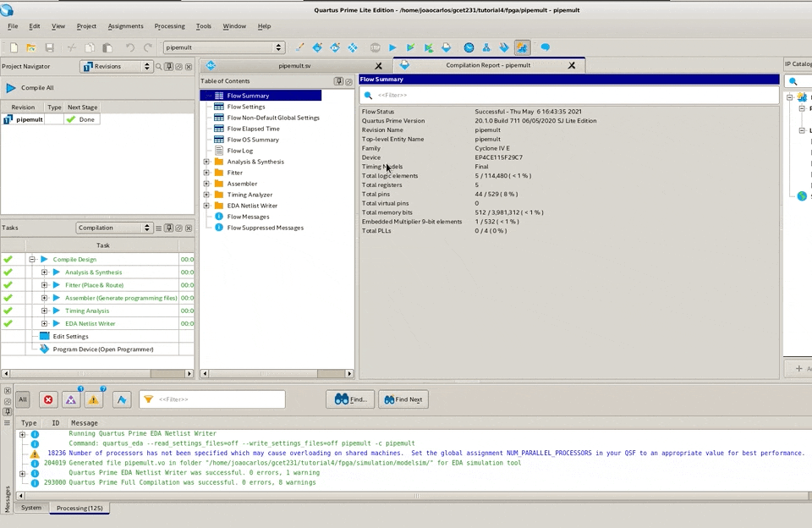
Task: Open the pipemult revision dropdown in toolbar
Action: (x=224, y=47)
